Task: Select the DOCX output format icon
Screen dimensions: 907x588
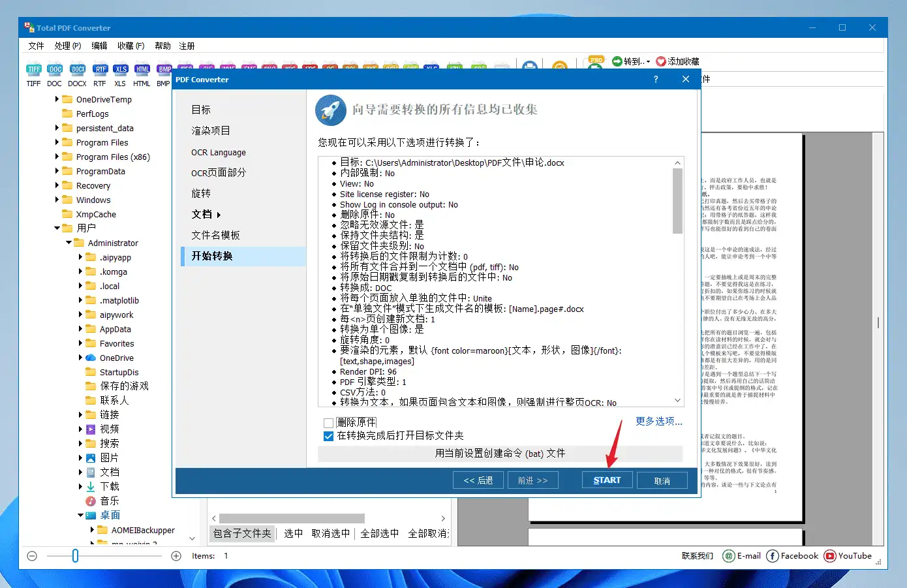Action: click(x=78, y=69)
